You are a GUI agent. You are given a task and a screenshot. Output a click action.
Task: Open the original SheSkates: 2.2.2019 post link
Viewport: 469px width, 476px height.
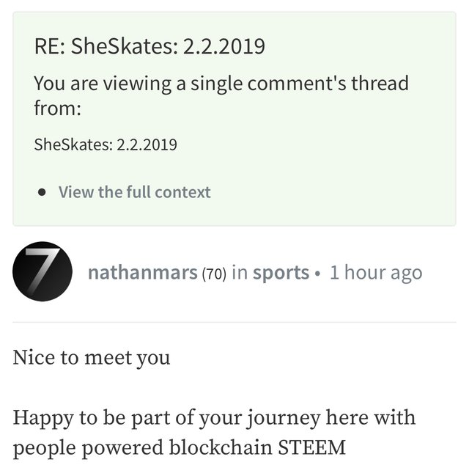point(106,144)
